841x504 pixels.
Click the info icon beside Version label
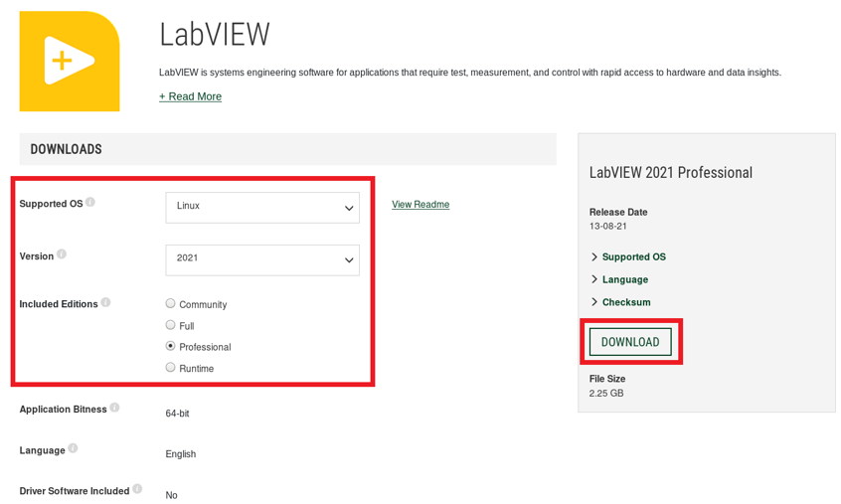62,254
